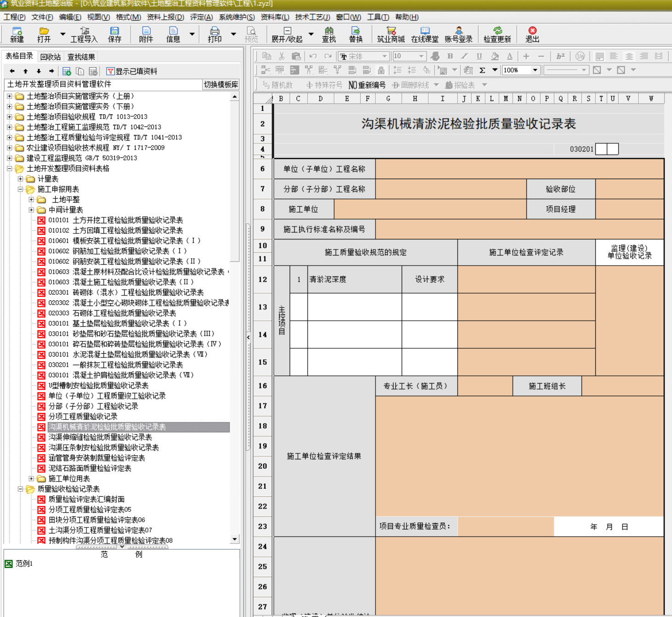Open the 资料上报(D) menu
The image size is (672, 617).
165,17
